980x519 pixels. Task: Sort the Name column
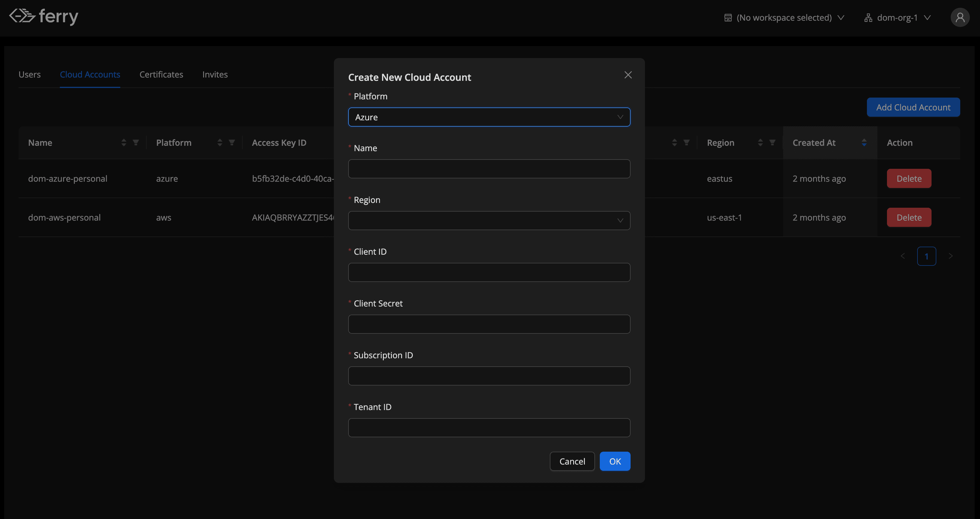(124, 143)
